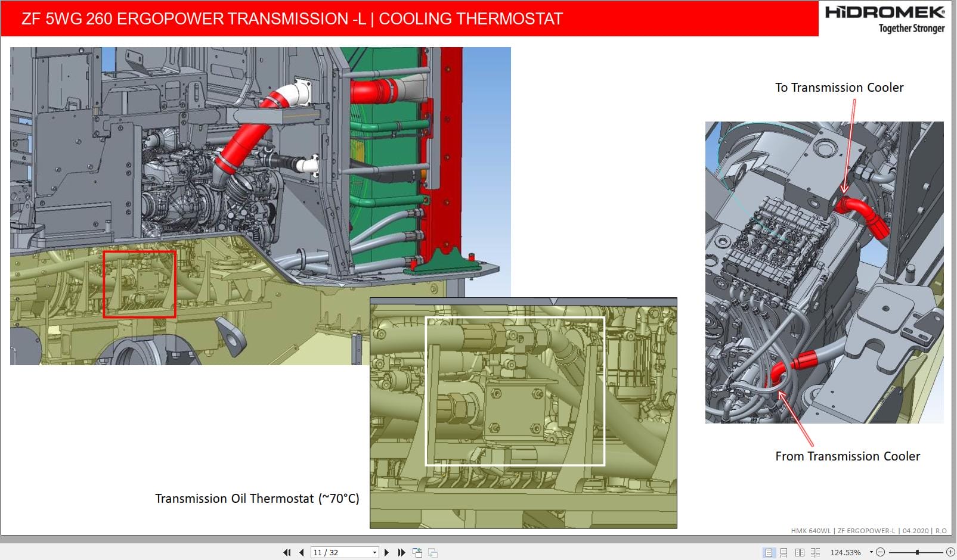Toggle facing pages layout

point(799,552)
